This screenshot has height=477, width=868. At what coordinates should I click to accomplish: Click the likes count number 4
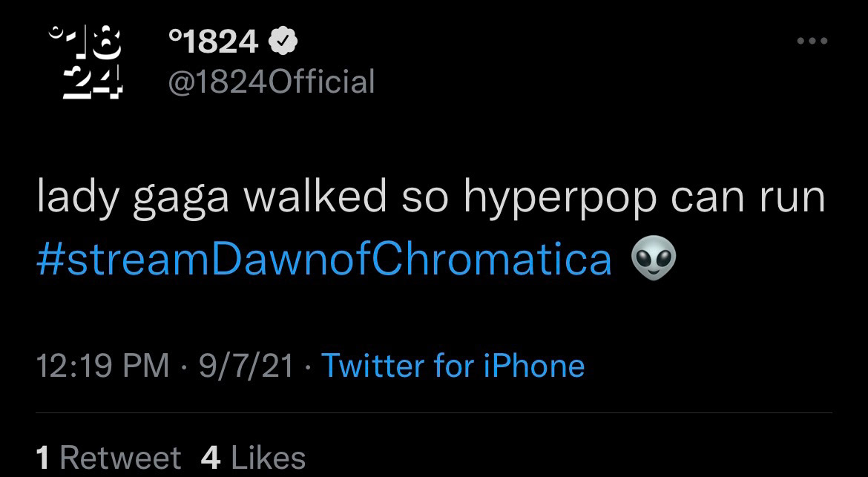click(x=211, y=457)
